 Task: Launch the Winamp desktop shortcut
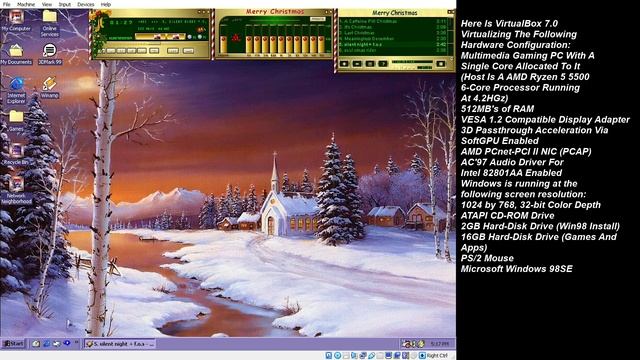tap(49, 87)
